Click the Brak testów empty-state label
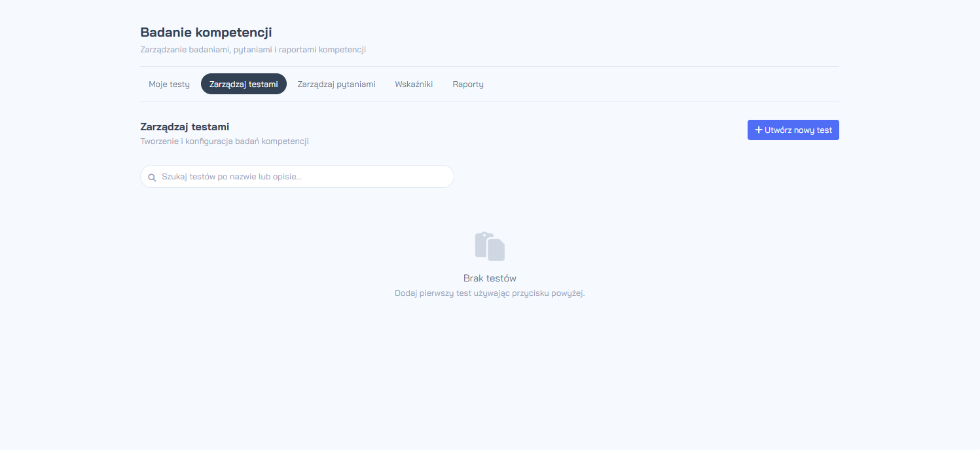The image size is (980, 472). pos(490,278)
